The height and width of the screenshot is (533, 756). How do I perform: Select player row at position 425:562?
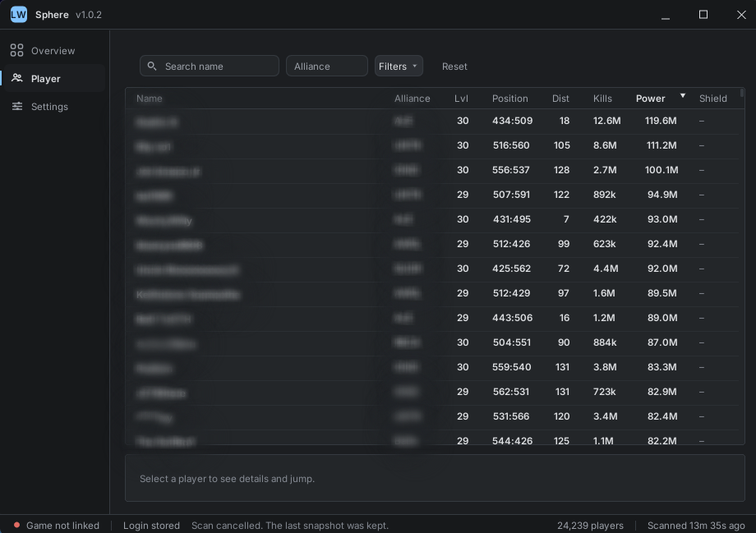[431, 269]
